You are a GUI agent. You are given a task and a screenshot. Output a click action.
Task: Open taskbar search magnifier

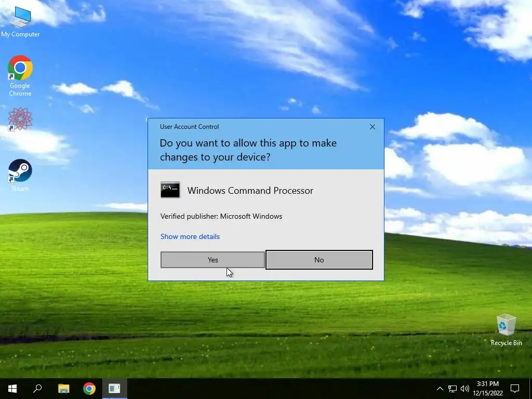(x=37, y=389)
